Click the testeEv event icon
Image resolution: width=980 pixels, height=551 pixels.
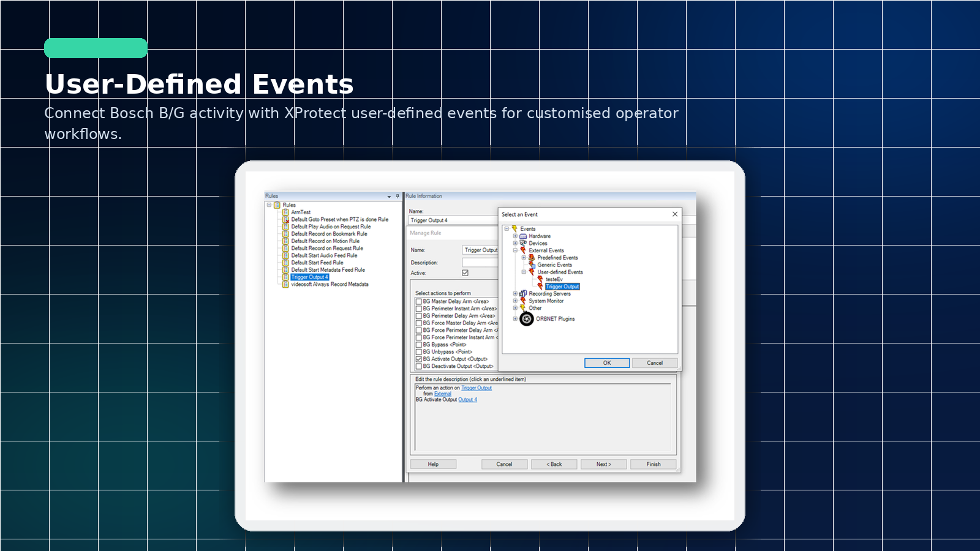click(540, 279)
